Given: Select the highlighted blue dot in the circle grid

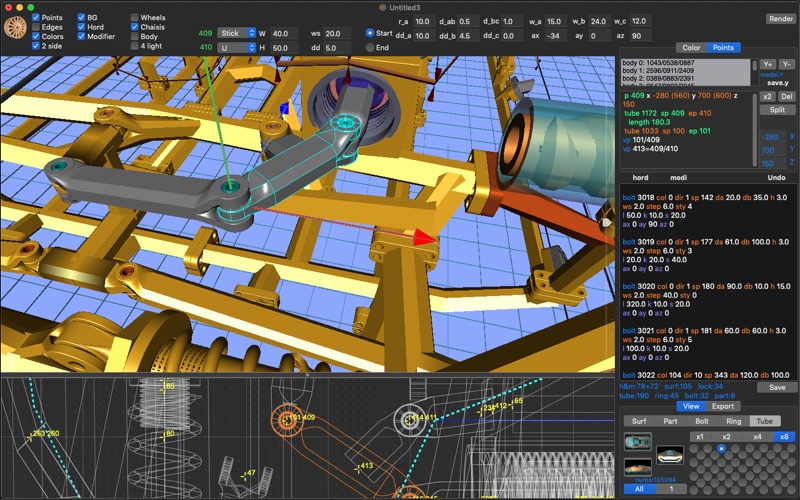Looking at the screenshot, I should [721, 448].
